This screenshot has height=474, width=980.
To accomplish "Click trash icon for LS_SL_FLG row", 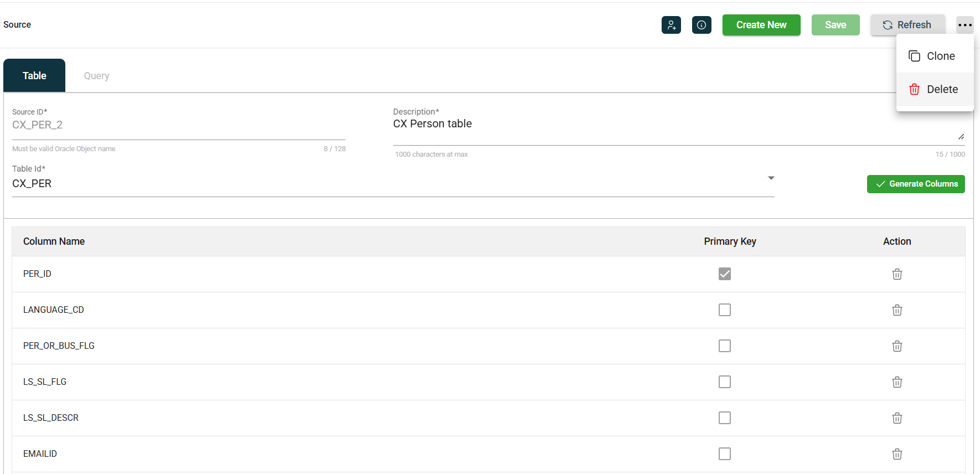I will [897, 382].
